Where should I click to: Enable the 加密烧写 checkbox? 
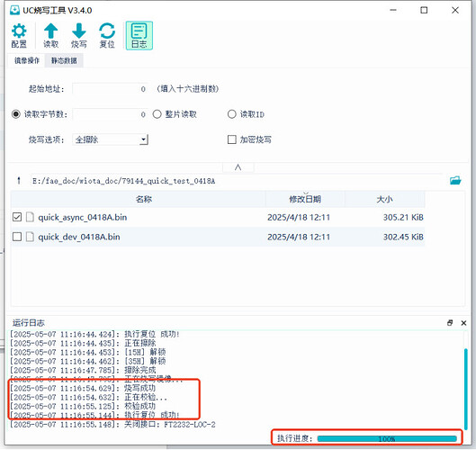point(232,139)
